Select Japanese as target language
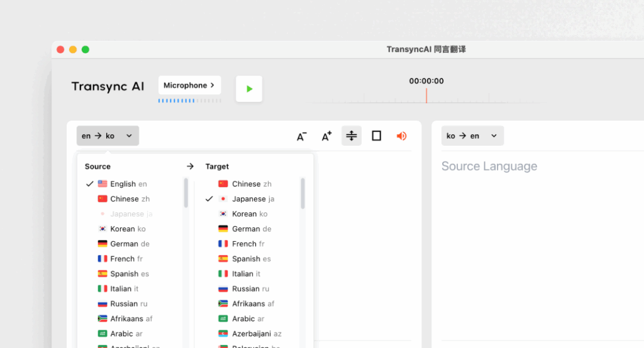 tap(253, 199)
